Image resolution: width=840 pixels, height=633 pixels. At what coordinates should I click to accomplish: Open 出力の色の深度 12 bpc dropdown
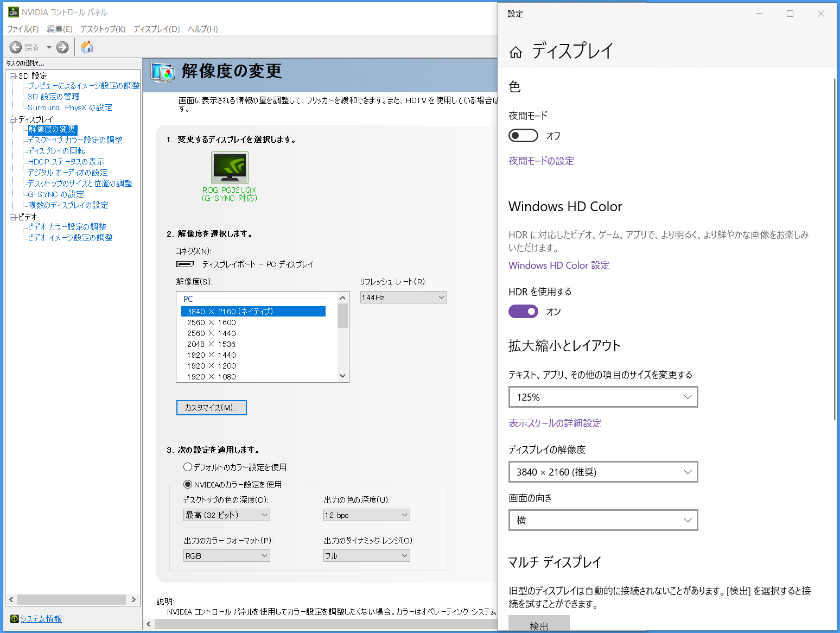(367, 515)
